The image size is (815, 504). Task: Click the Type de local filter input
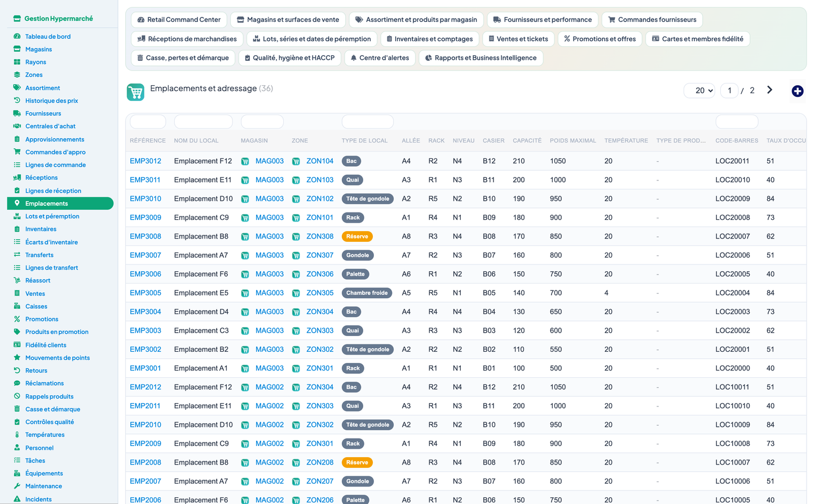368,121
